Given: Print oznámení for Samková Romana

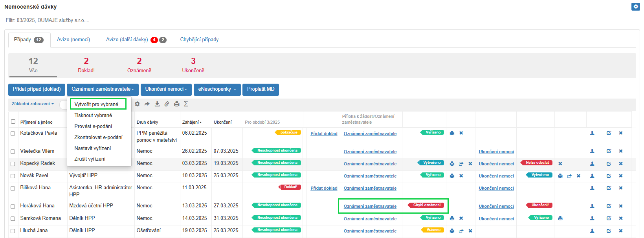Looking at the screenshot, I should (x=452, y=218).
